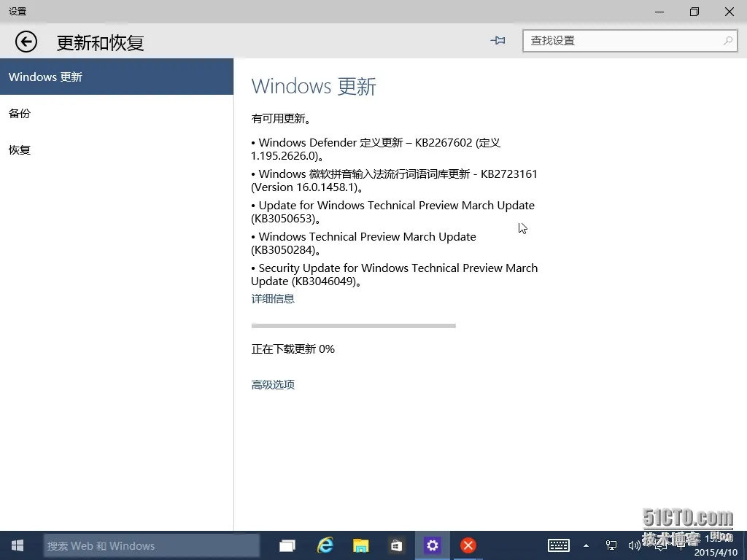Select the Windows 更新 sidebar item
The image size is (747, 560).
point(117,77)
